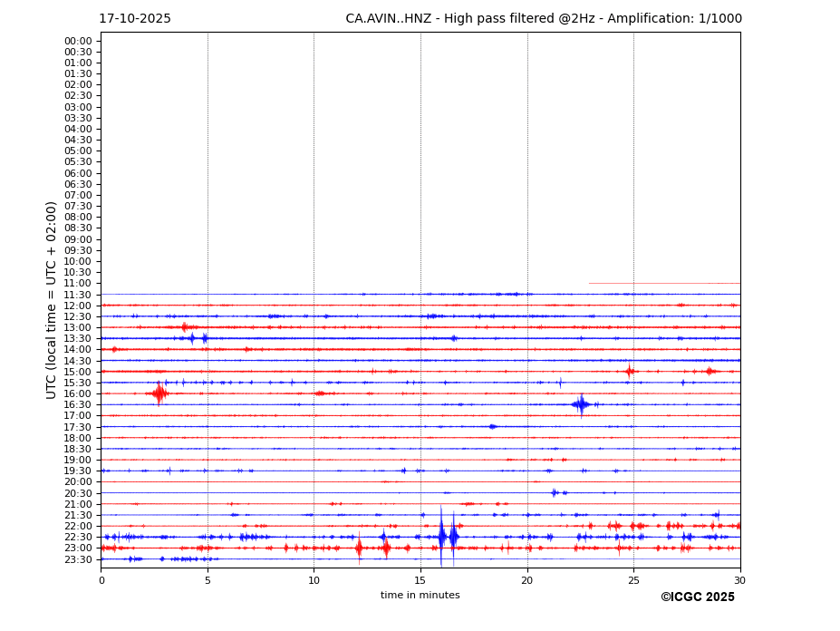Click the ©ICGC 2025 copyright text
Screen dimensions: 840x631
[x=697, y=597]
